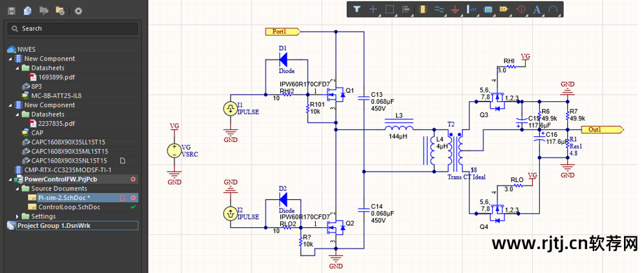Select the Place Wire tool
This screenshot has width=644, height=273.
click(438, 9)
